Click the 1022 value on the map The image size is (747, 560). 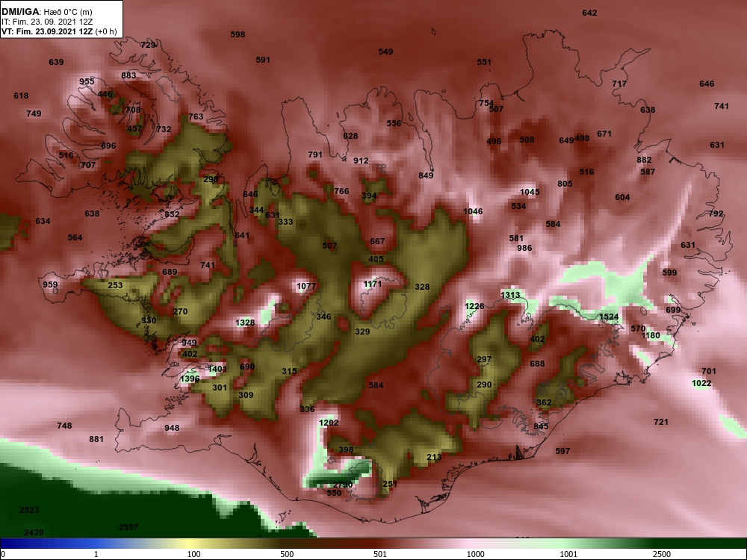[x=701, y=383]
